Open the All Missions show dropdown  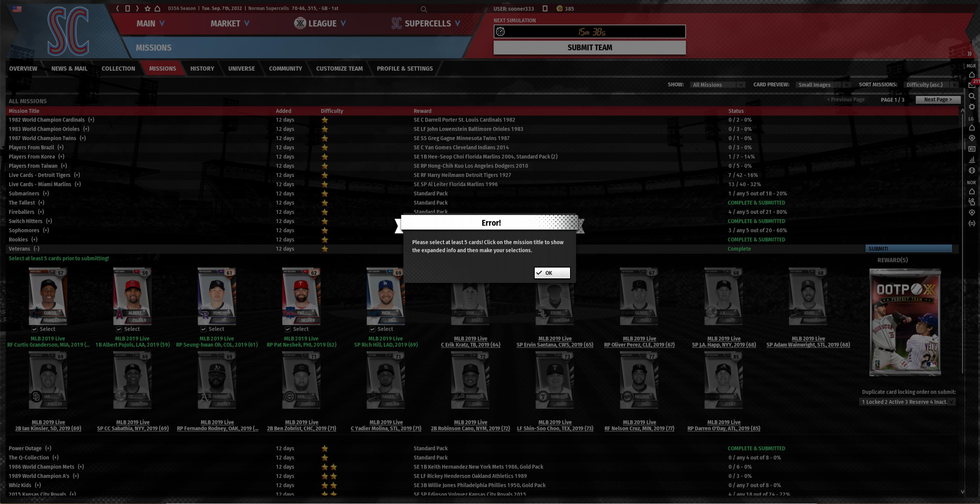click(717, 85)
